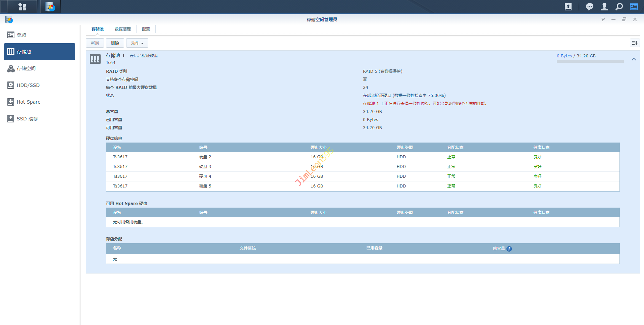Click the 删除 button

click(115, 43)
